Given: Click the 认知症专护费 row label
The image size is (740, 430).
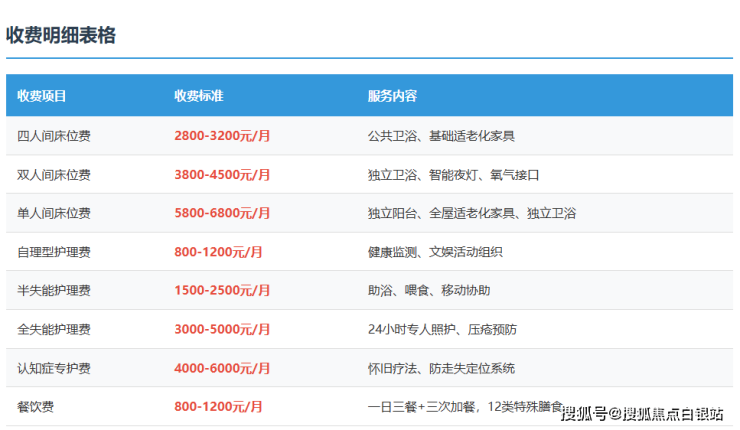Looking at the screenshot, I should (x=54, y=368).
